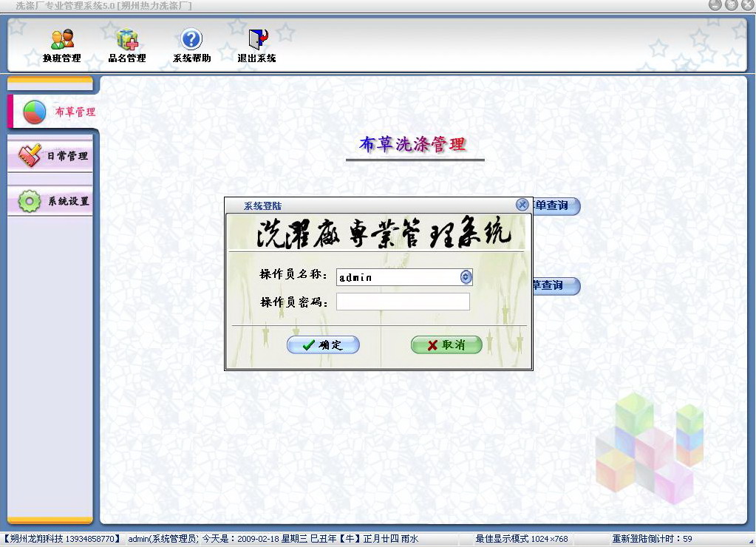
Task: Click the partially hidden 单查询 button
Action: 556,205
